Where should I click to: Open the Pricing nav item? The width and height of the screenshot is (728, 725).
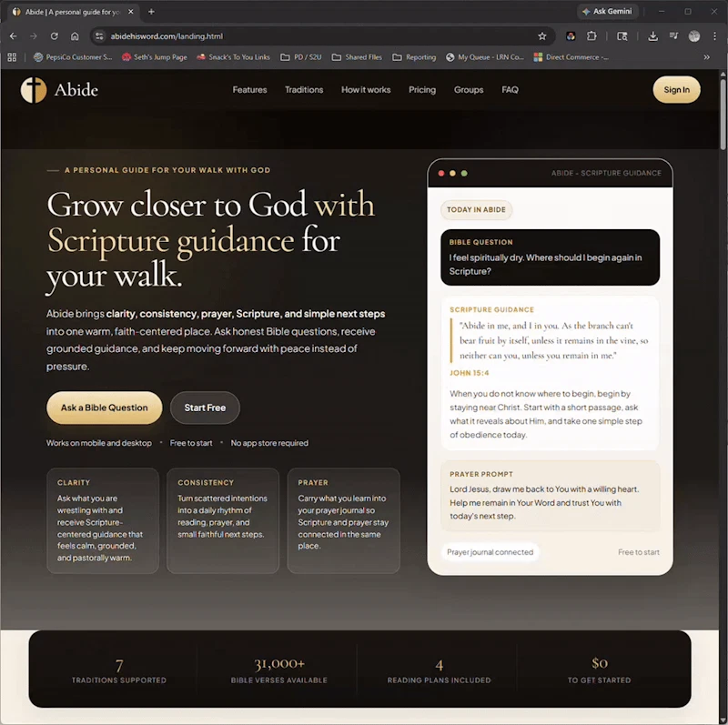(x=422, y=89)
